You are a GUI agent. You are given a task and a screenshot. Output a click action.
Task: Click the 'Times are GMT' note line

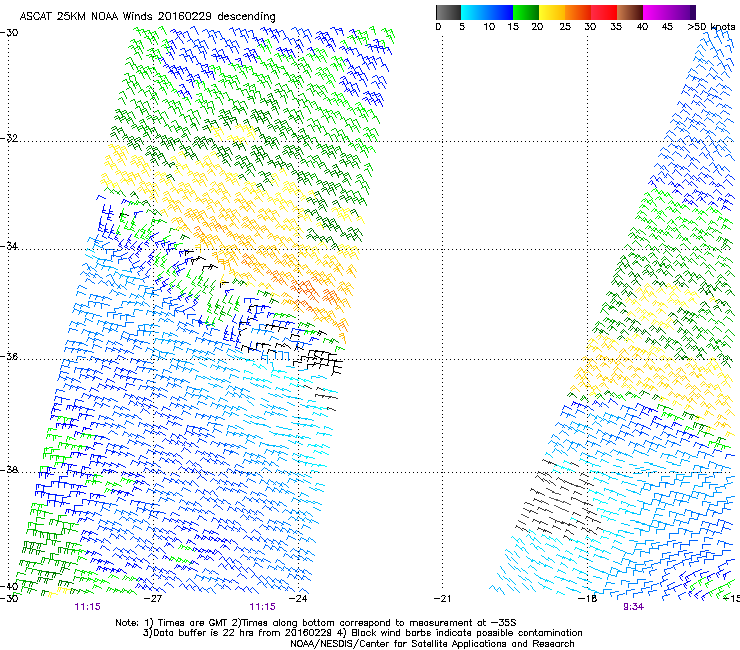[316, 623]
